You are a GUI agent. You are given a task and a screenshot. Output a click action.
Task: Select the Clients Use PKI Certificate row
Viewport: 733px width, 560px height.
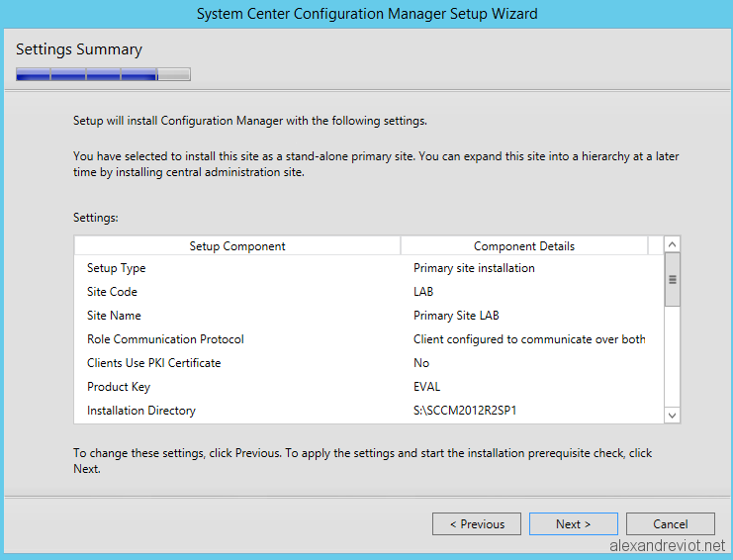tap(368, 363)
